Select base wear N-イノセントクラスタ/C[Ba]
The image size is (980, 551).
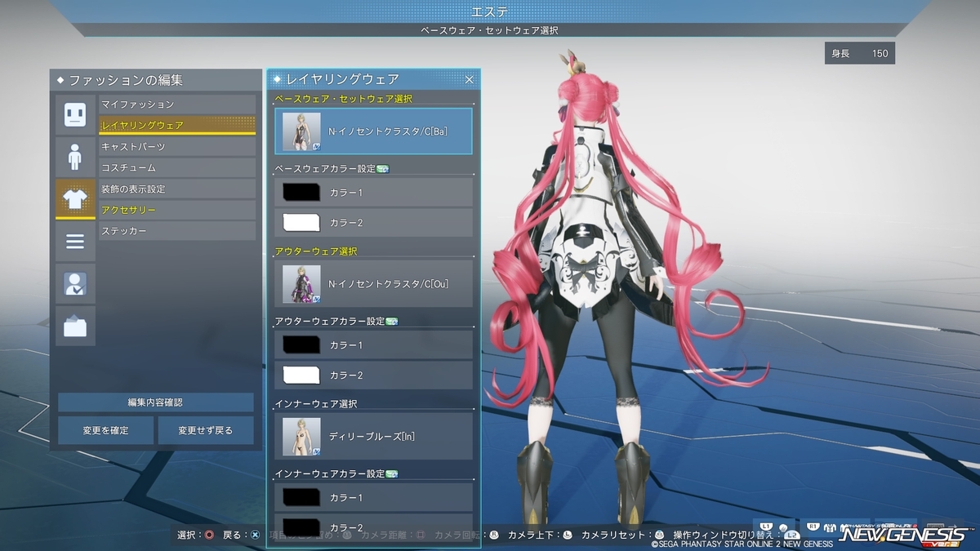pyautogui.click(x=373, y=131)
